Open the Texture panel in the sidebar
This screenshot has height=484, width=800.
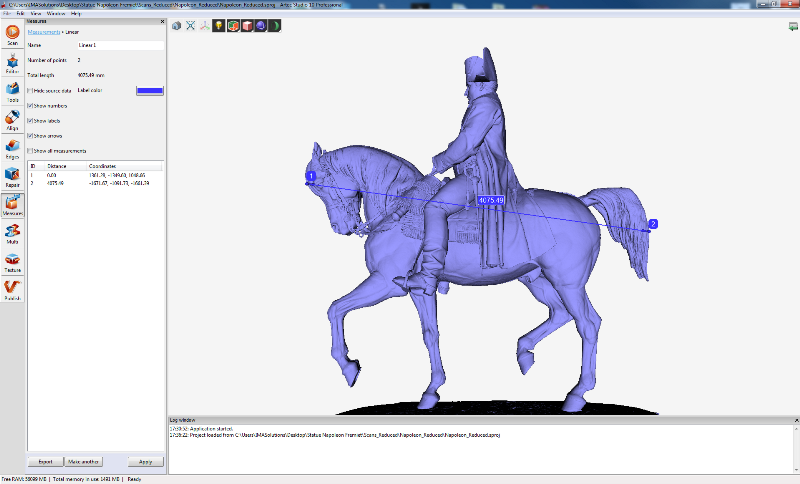click(12, 262)
